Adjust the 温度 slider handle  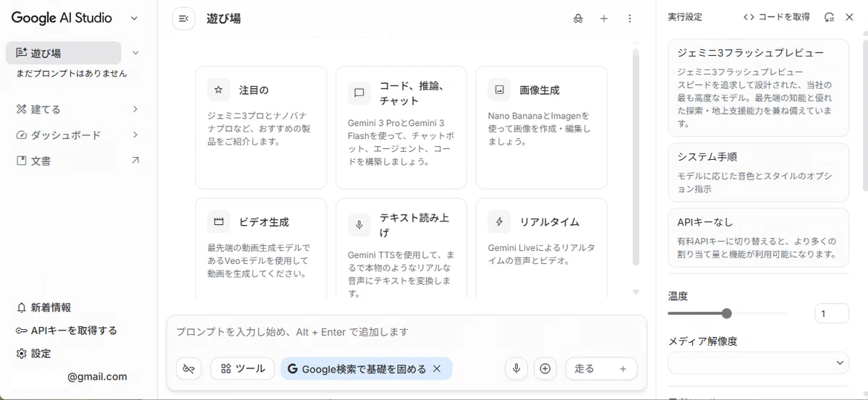click(727, 313)
